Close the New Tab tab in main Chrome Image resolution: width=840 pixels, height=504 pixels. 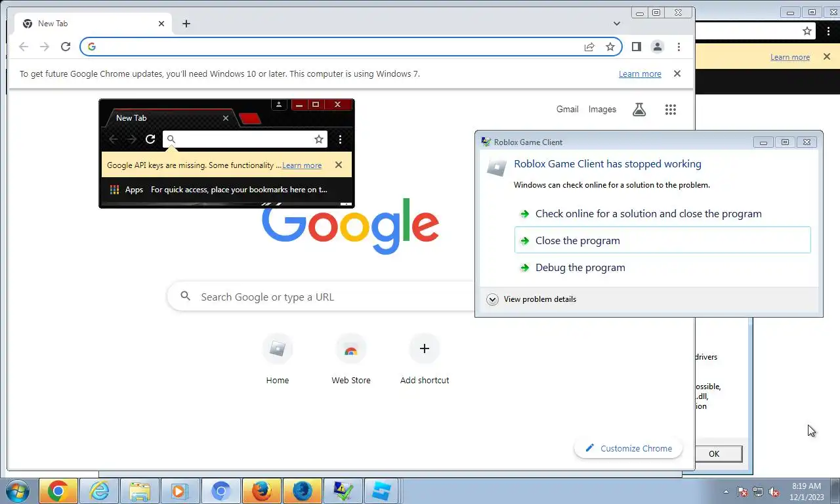[x=161, y=24]
